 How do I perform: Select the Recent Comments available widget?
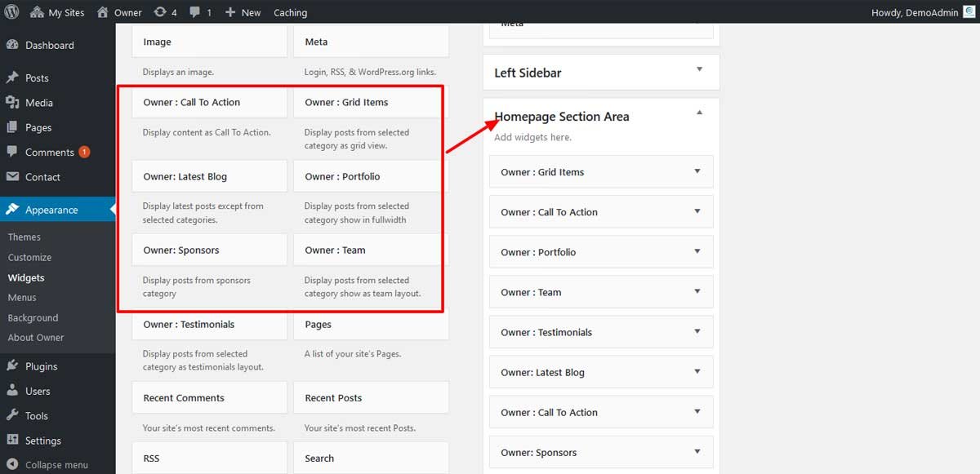(x=209, y=397)
